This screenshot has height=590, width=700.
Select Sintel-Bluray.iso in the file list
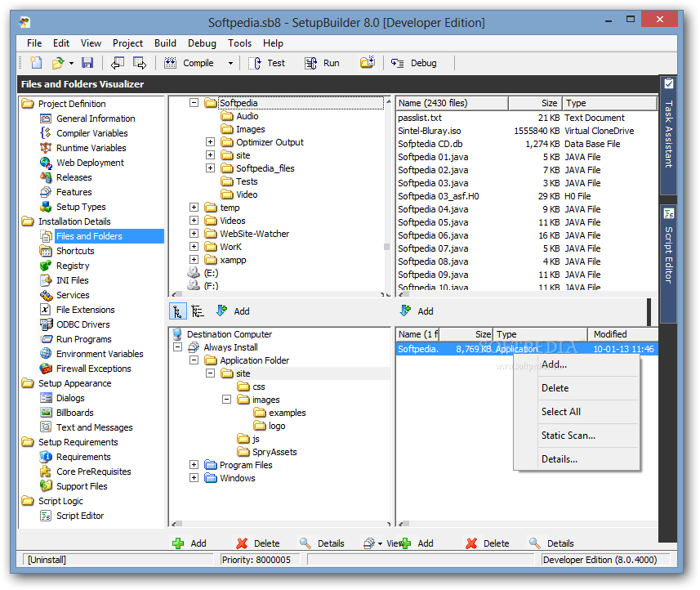(527, 131)
